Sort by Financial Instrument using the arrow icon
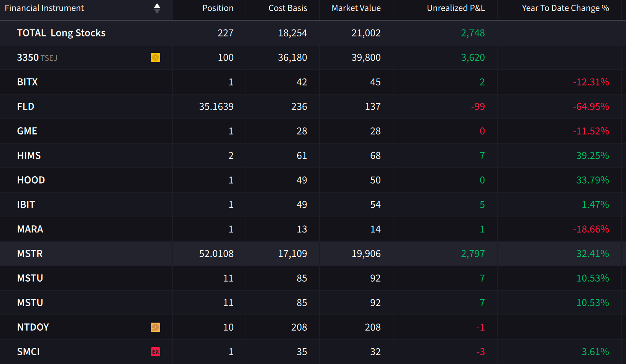Image resolution: width=626 pixels, height=364 pixels. tap(157, 8)
